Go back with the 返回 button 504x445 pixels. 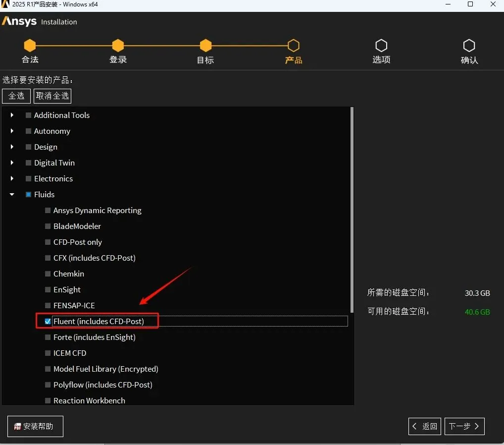pyautogui.click(x=425, y=426)
